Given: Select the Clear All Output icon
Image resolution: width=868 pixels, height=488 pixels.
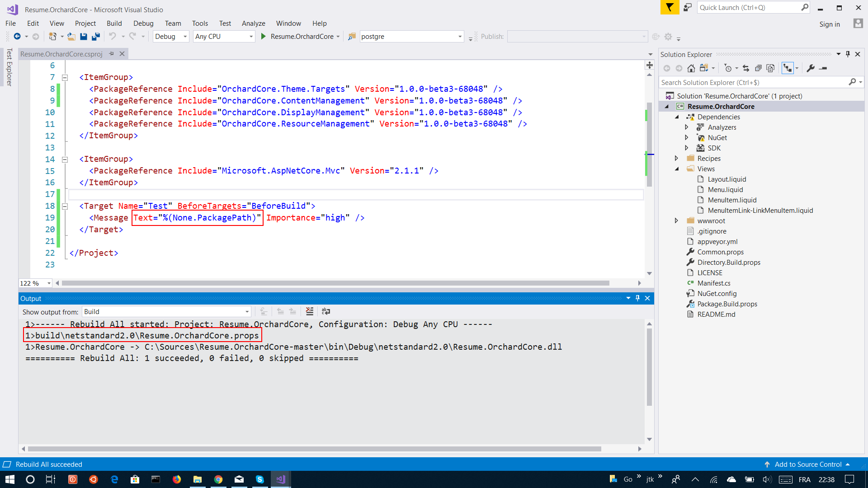Looking at the screenshot, I should pyautogui.click(x=310, y=311).
